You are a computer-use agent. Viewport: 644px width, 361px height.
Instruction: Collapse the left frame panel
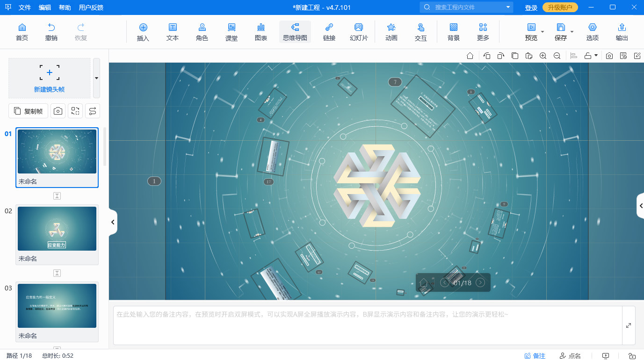tap(113, 222)
